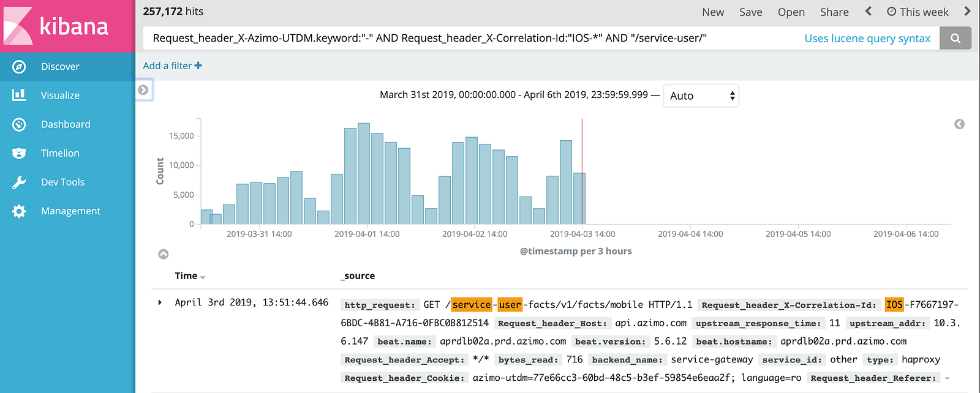Click the Management gear icon
980x393 pixels.
[19, 211]
